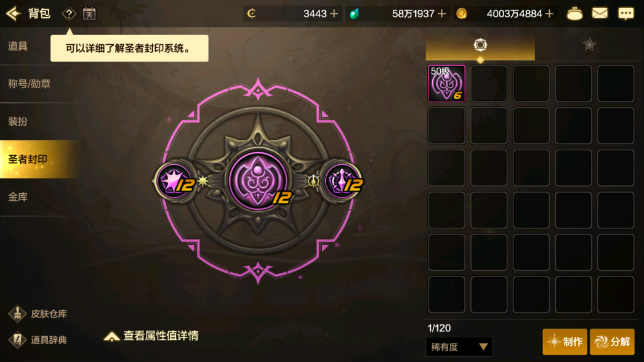Open the 稀有度 sort dropdown
The height and width of the screenshot is (362, 644).
[459, 347]
